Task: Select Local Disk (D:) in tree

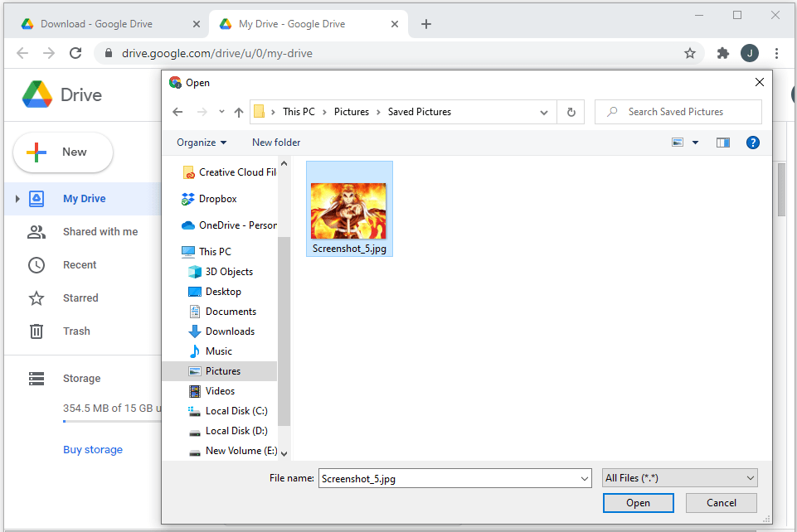Action: click(x=228, y=430)
